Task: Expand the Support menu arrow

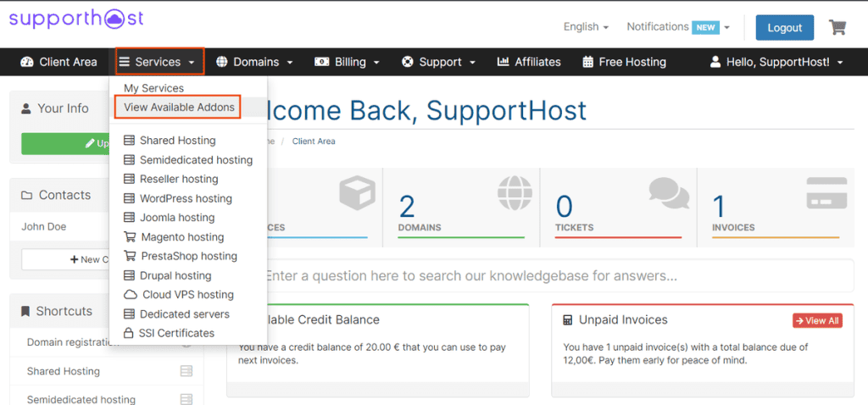Action: pos(472,63)
